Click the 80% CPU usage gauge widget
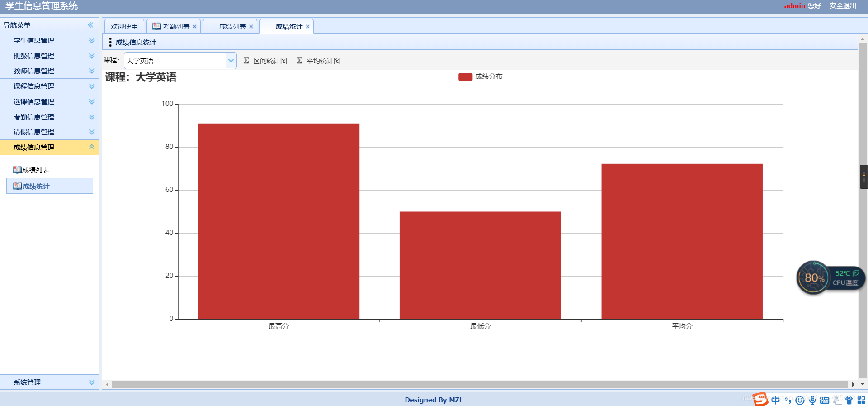 point(813,277)
